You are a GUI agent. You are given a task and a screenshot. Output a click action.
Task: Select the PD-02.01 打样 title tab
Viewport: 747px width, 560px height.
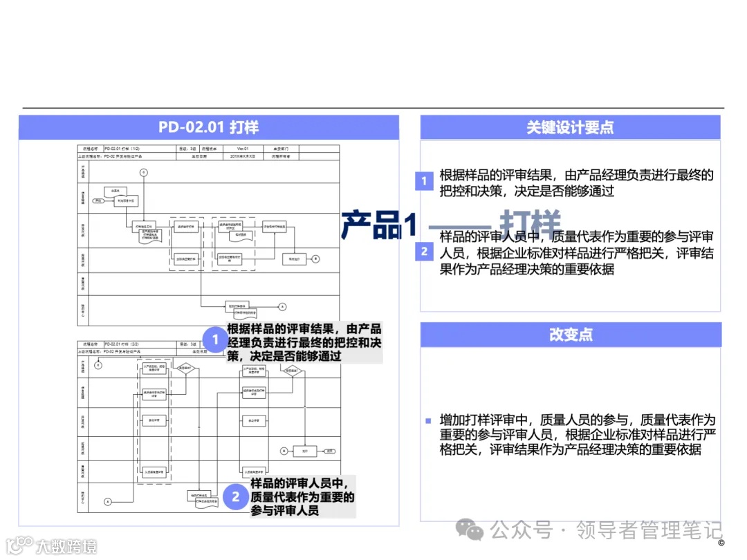207,127
